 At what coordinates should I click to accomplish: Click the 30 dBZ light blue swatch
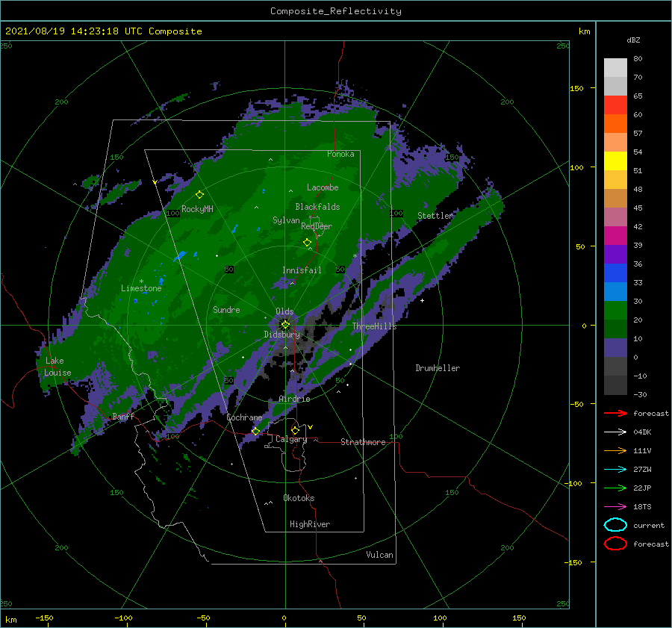pyautogui.click(x=615, y=291)
